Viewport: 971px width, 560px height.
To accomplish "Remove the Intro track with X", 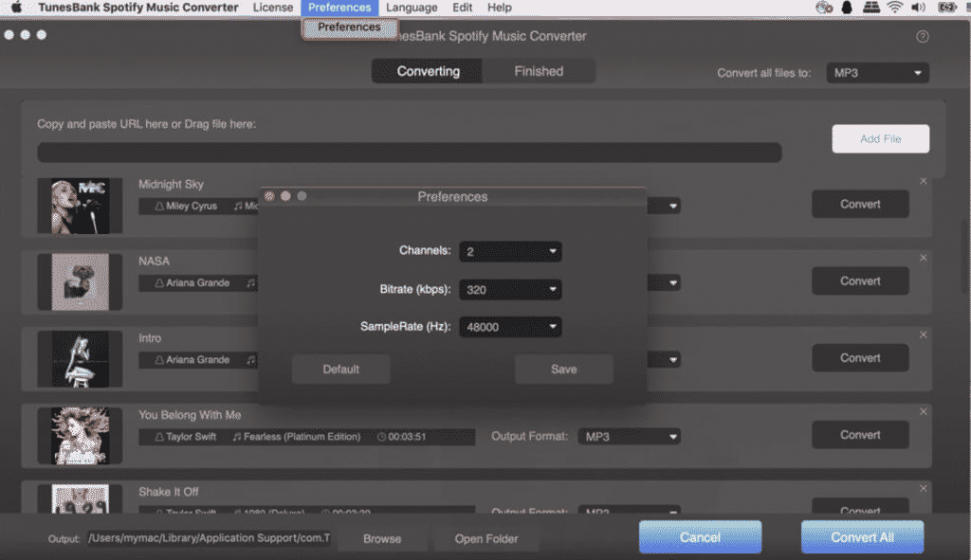I will 923,334.
